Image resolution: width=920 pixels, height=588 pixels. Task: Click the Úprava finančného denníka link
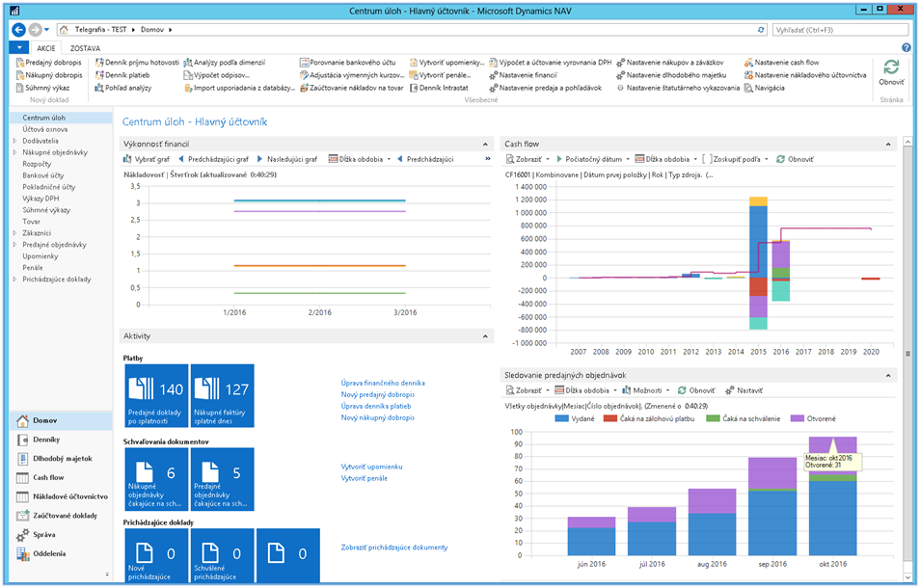(x=383, y=383)
